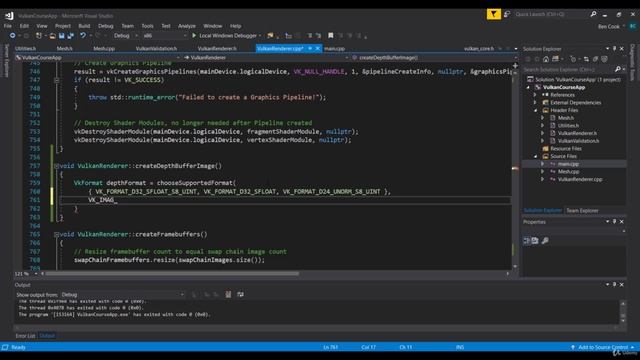Open the Tools menu
This screenshot has height=360, width=640.
[x=147, y=26]
